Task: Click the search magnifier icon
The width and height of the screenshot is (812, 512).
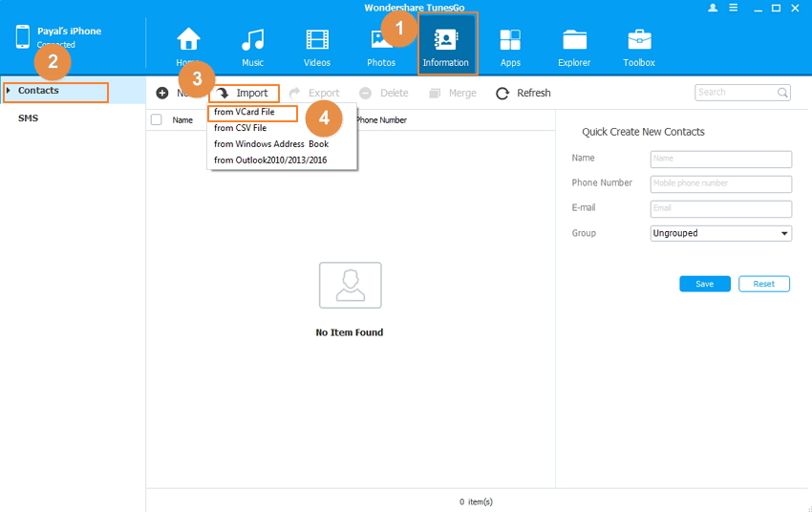Action: coord(783,93)
